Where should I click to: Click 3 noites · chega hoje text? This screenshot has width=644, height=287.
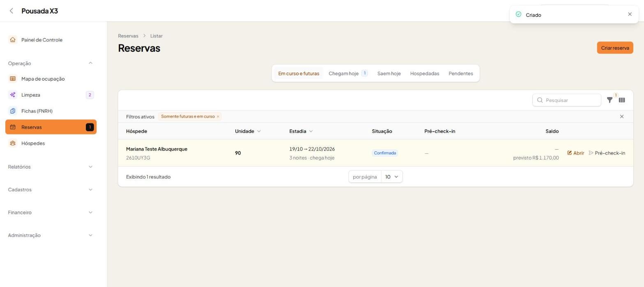(x=312, y=158)
